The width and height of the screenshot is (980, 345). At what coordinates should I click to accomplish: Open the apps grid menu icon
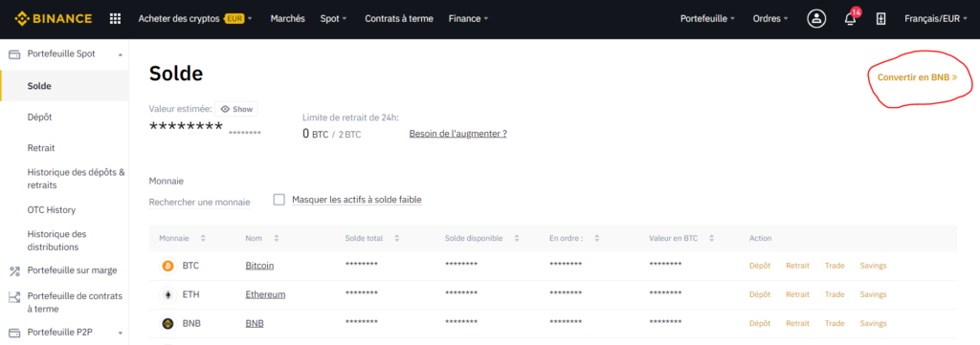point(115,19)
